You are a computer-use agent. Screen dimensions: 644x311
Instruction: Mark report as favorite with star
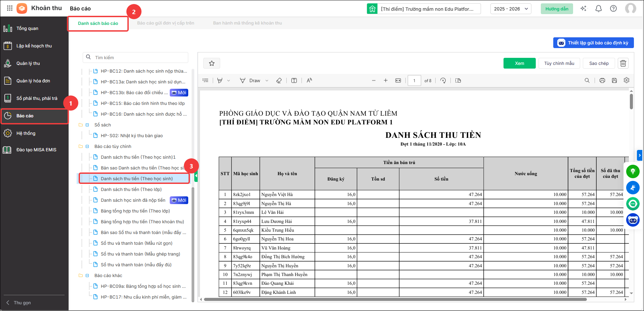click(212, 63)
